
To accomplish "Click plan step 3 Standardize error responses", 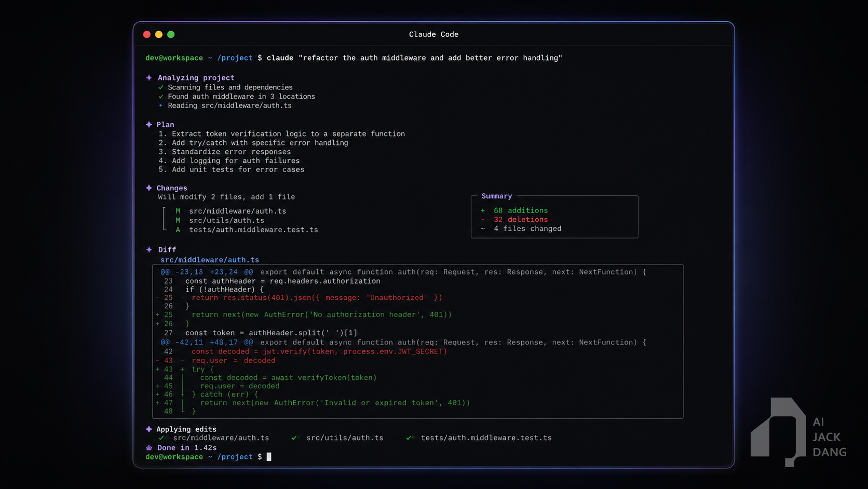I will point(225,152).
